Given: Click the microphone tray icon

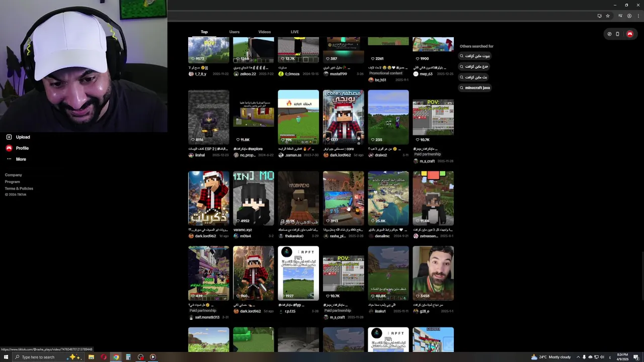Looking at the screenshot, I should pos(584,357).
